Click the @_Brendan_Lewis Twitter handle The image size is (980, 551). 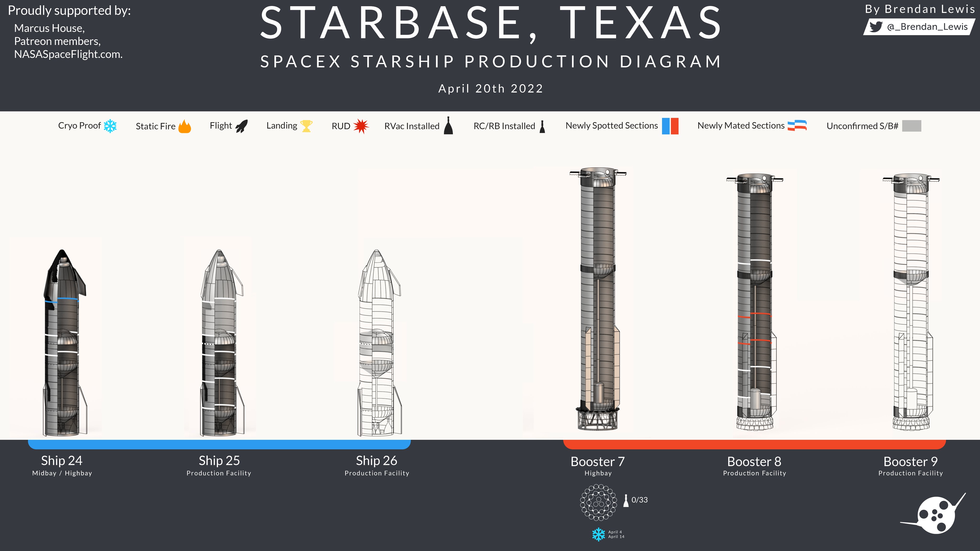point(927,27)
